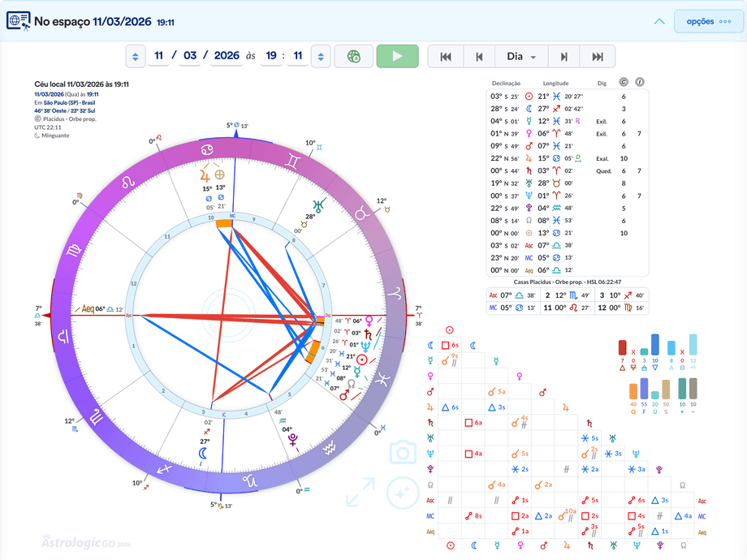Click the Jupiter-Sun trine 6s aspect cell
This screenshot has height=560, width=747.
pos(450,407)
